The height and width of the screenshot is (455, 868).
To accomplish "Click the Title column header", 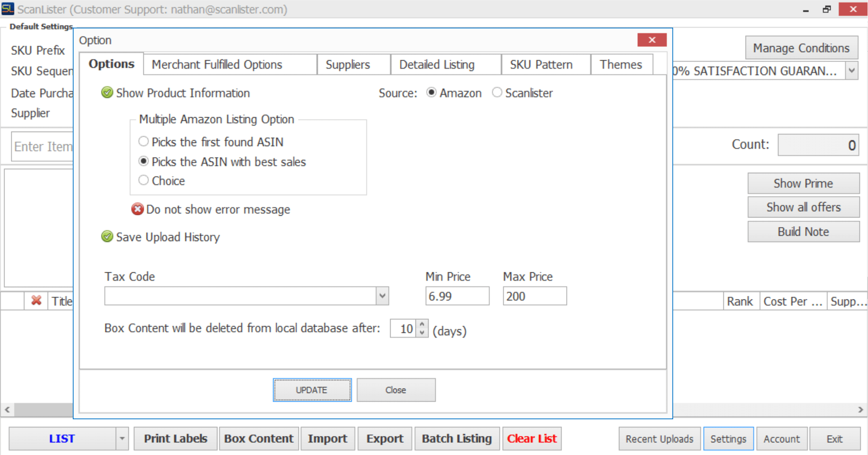I will point(61,301).
